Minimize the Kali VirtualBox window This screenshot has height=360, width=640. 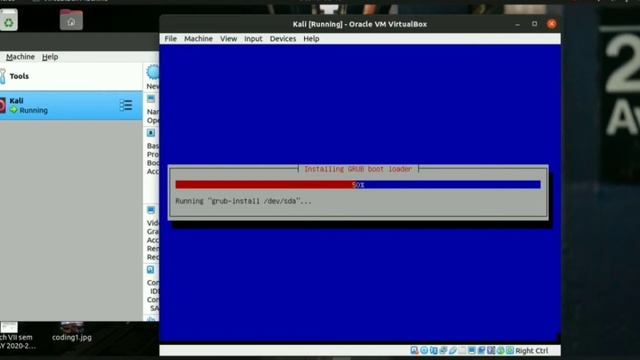click(x=518, y=24)
